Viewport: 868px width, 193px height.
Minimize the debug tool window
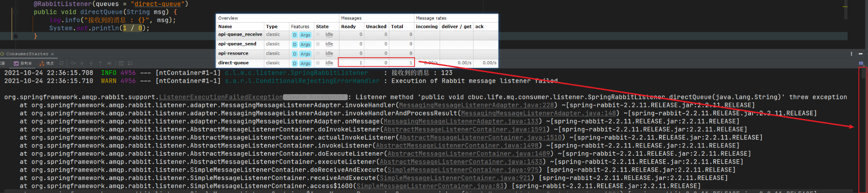(860, 54)
